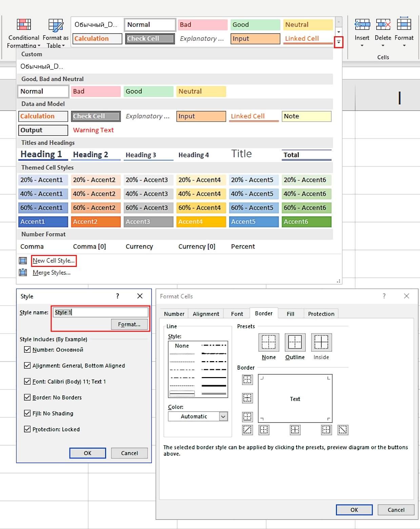Open Insert dropdown arrow

tap(362, 45)
